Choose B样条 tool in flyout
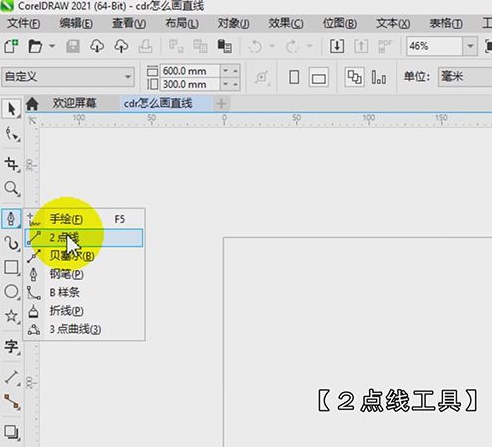492x447 pixels. click(84, 293)
